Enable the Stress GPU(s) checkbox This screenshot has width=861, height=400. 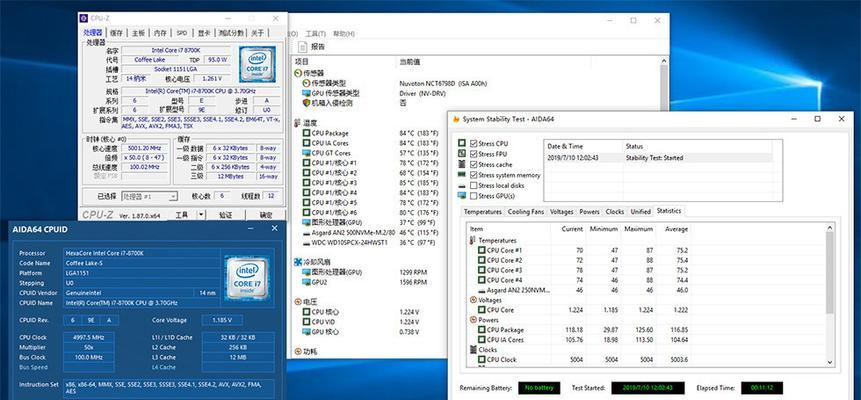(x=473, y=196)
